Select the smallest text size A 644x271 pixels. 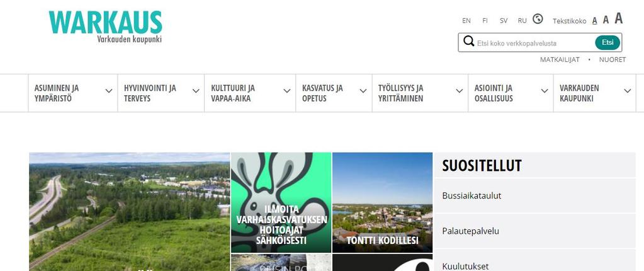click(595, 21)
